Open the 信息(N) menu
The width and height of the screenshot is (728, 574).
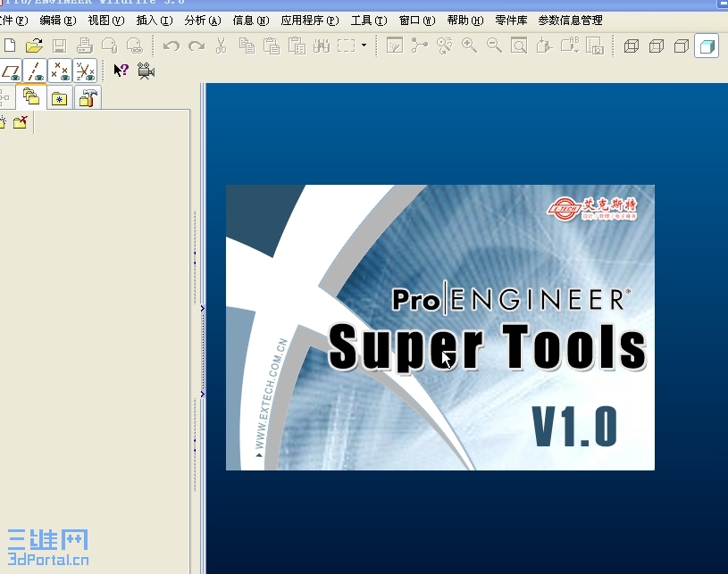(251, 21)
